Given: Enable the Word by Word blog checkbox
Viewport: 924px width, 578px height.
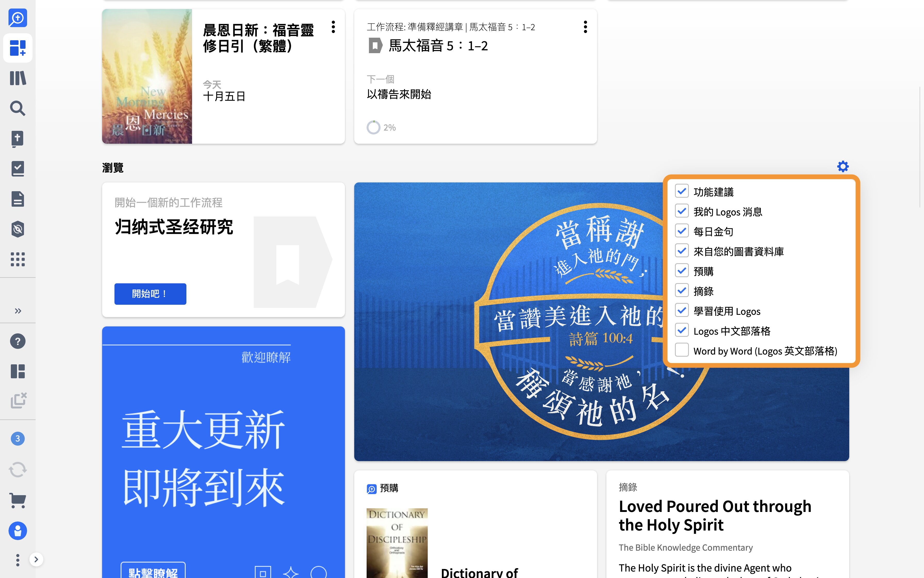Looking at the screenshot, I should coord(682,350).
